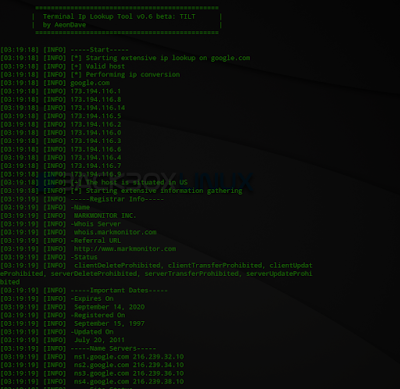
Task: Click IP address 173.194.116.0
Action: coord(96,133)
